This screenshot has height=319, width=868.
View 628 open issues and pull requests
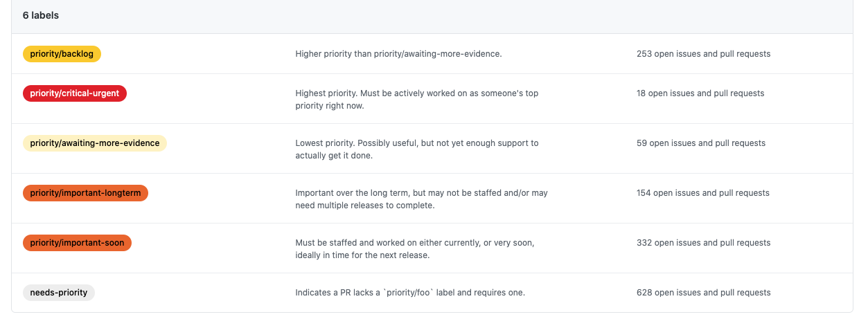pyautogui.click(x=703, y=293)
